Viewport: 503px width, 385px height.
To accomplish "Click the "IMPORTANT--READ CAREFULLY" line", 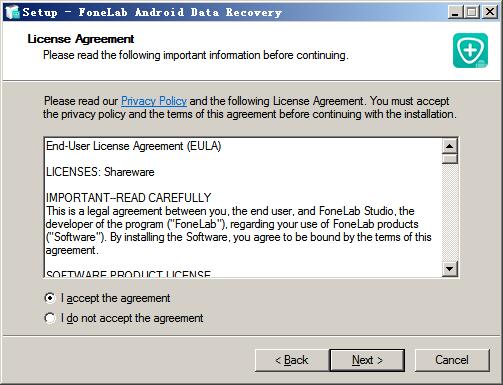I will [x=128, y=198].
